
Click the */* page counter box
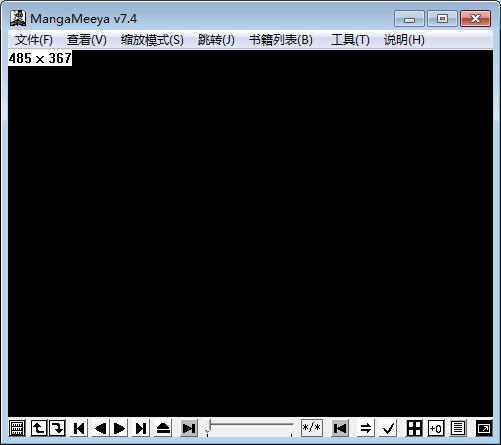(x=312, y=428)
